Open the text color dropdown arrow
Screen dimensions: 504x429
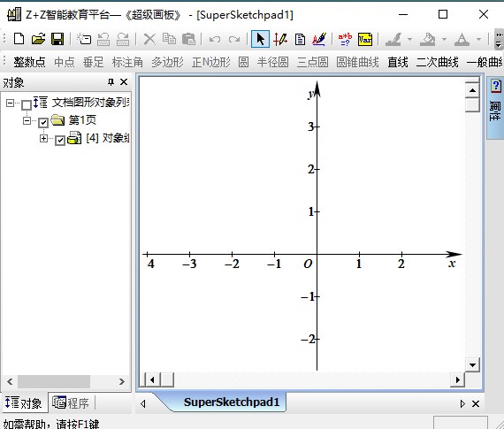click(x=478, y=40)
